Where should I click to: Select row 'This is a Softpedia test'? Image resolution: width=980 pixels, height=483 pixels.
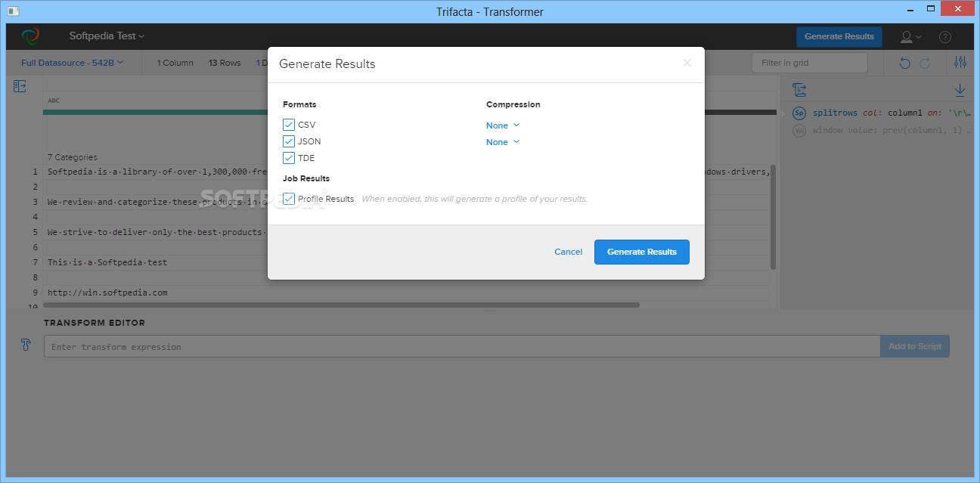pyautogui.click(x=107, y=262)
